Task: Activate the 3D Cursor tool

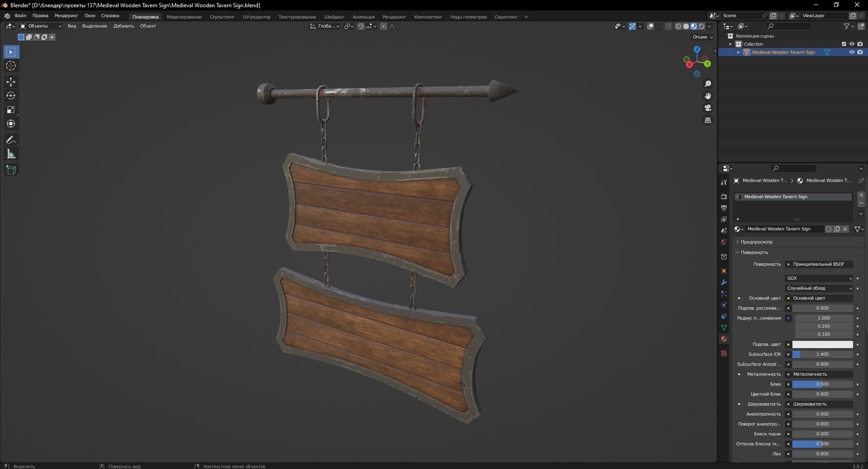Action: [x=11, y=66]
